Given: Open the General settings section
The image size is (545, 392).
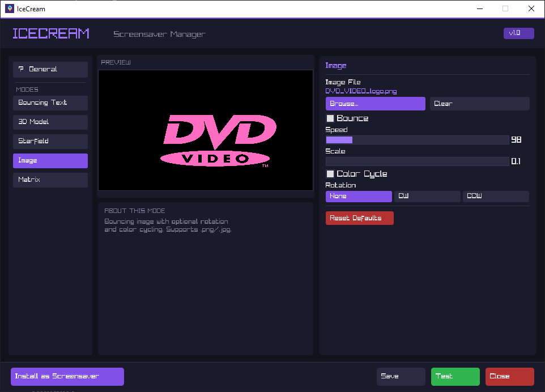Looking at the screenshot, I should click(x=50, y=70).
